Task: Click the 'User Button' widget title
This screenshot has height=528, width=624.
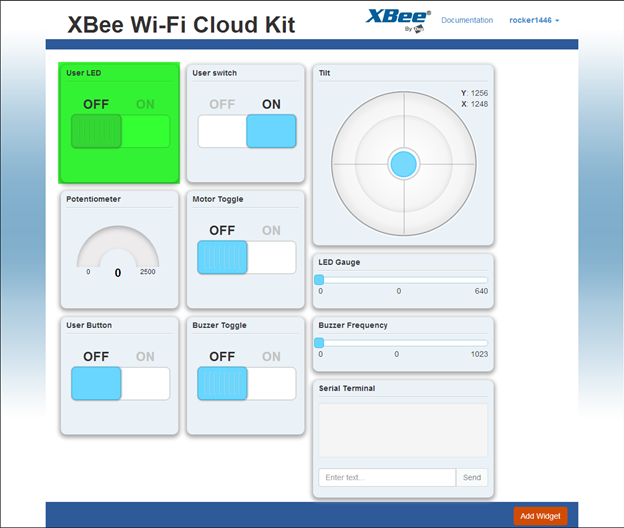Action: (x=89, y=325)
